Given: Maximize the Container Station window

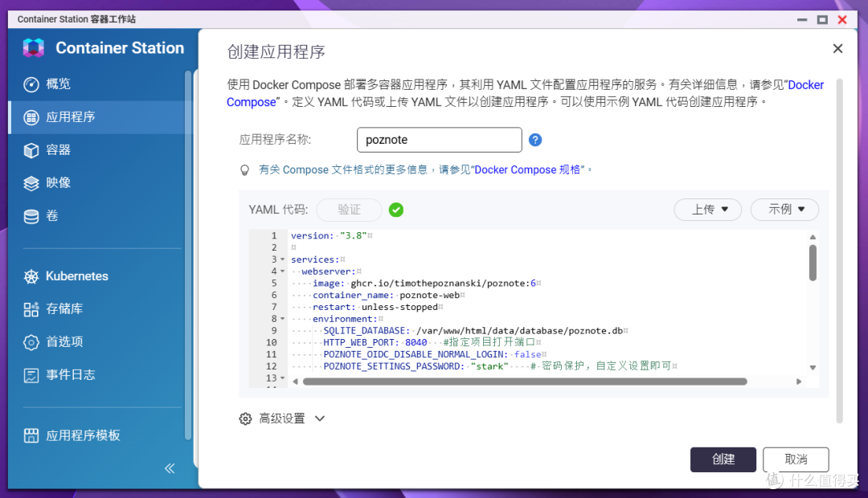Looking at the screenshot, I should 823,20.
